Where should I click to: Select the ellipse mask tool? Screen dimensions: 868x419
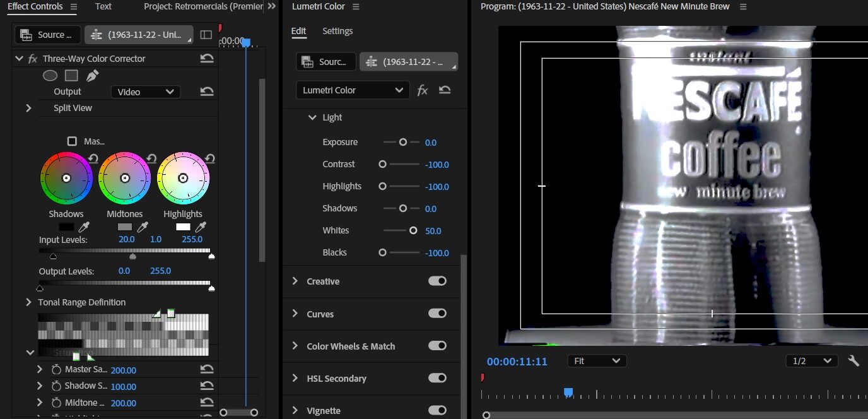coord(50,76)
